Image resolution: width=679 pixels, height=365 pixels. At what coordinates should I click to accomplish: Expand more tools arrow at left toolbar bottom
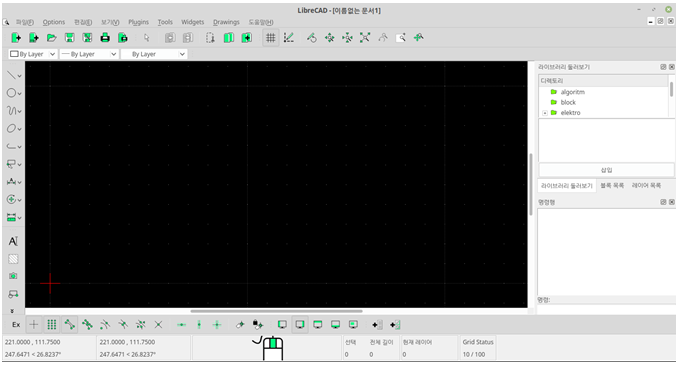12,311
